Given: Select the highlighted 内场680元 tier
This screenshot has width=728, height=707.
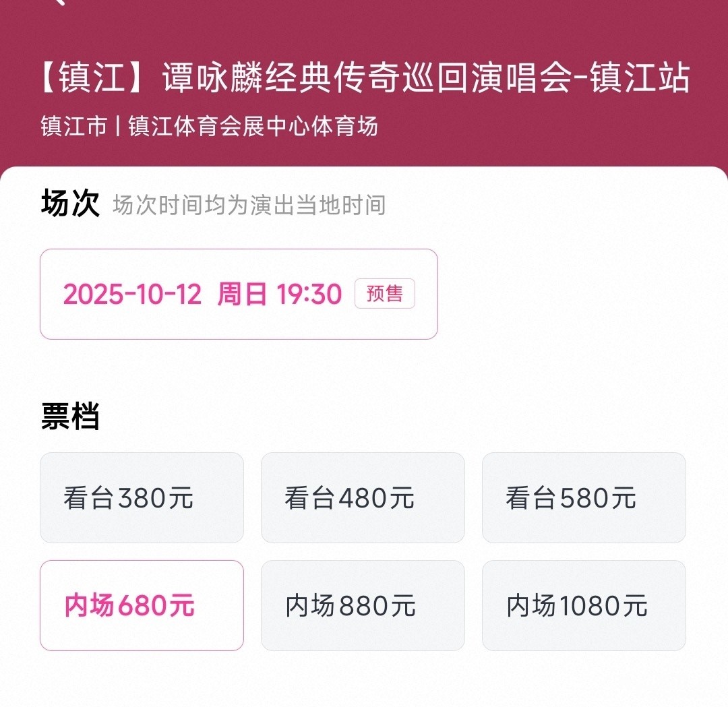Looking at the screenshot, I should (142, 605).
